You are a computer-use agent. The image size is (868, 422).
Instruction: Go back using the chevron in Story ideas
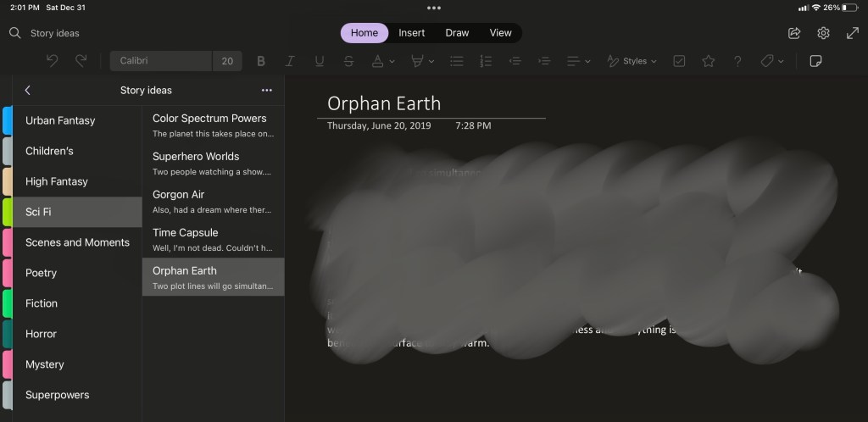[28, 90]
